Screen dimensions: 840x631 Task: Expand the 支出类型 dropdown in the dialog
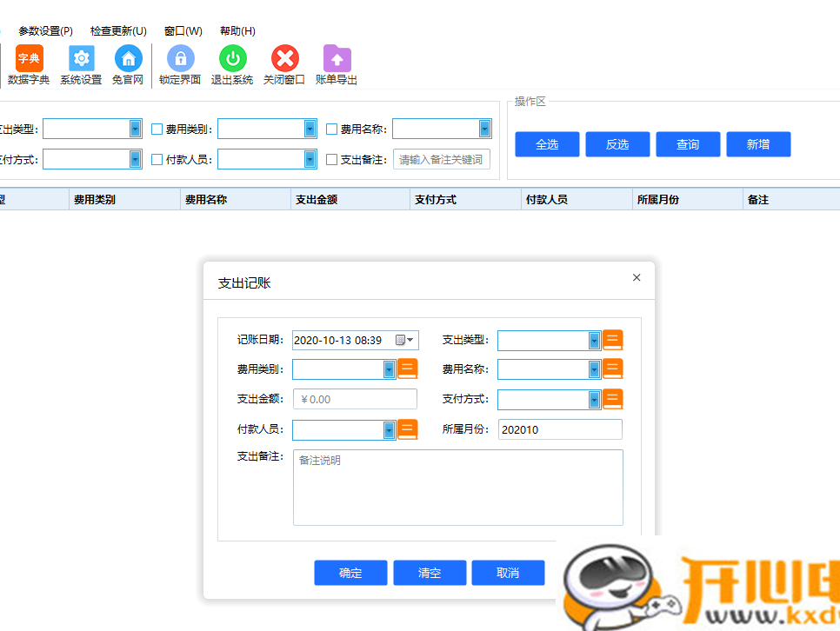(x=593, y=340)
